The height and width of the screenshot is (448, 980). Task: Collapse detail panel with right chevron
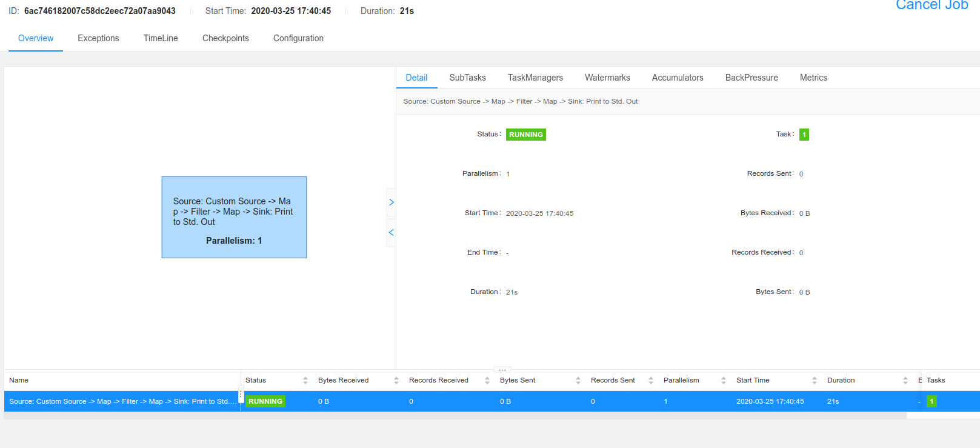point(392,202)
